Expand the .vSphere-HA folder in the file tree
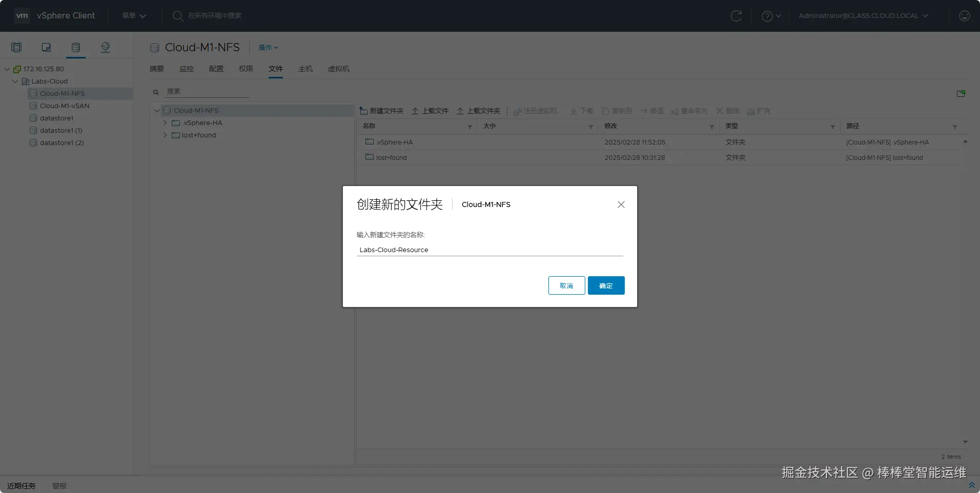The height and width of the screenshot is (493, 980). tap(165, 123)
